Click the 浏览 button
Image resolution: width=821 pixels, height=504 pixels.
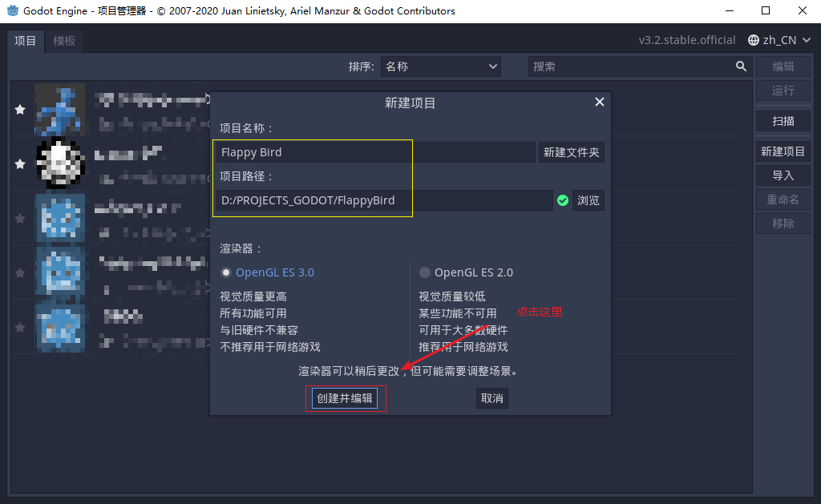[x=588, y=200]
